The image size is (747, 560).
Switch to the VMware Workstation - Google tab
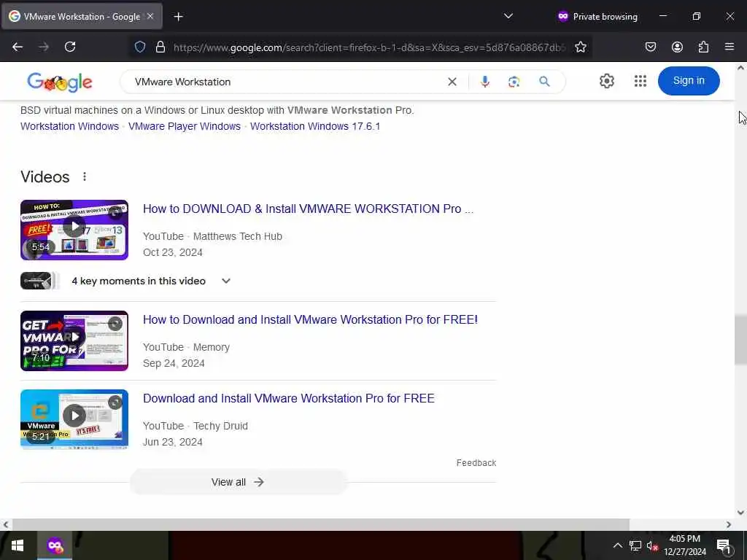click(82, 16)
